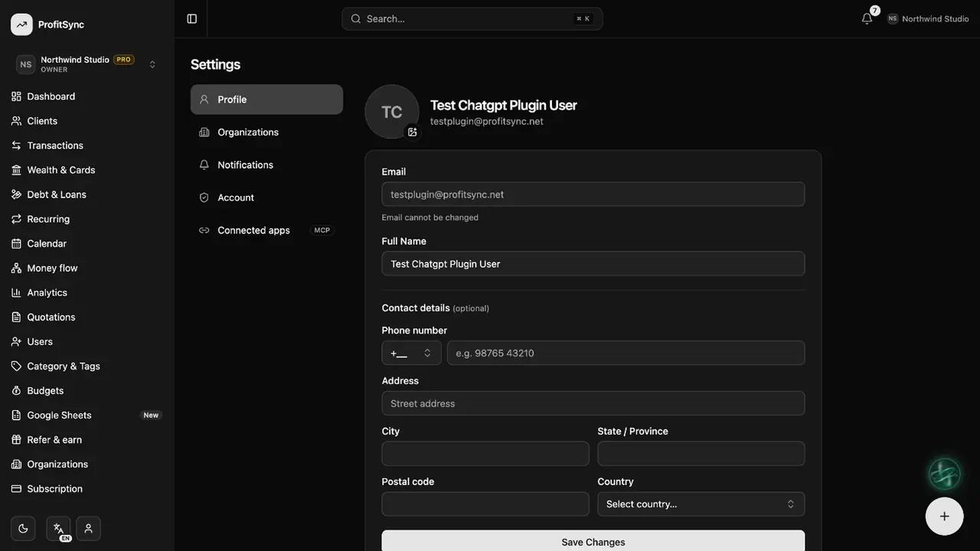Click the 'Test Chatgpt Plugin User' heading

504,105
